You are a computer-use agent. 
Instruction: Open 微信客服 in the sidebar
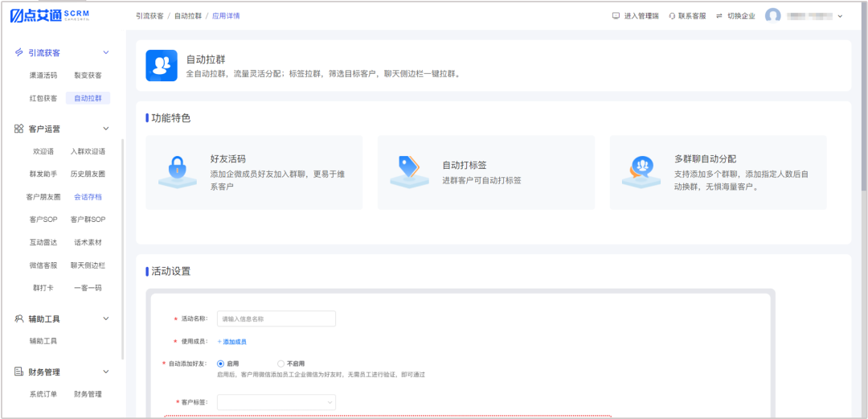tap(43, 265)
